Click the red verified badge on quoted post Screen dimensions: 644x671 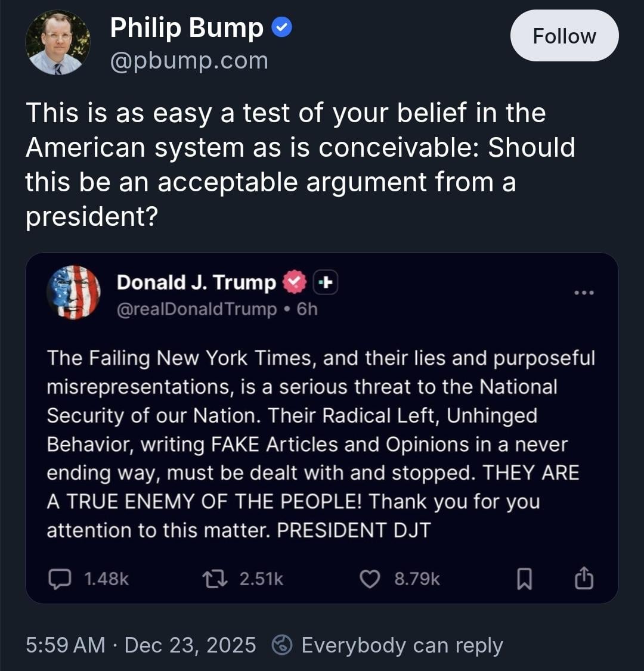pyautogui.click(x=293, y=282)
